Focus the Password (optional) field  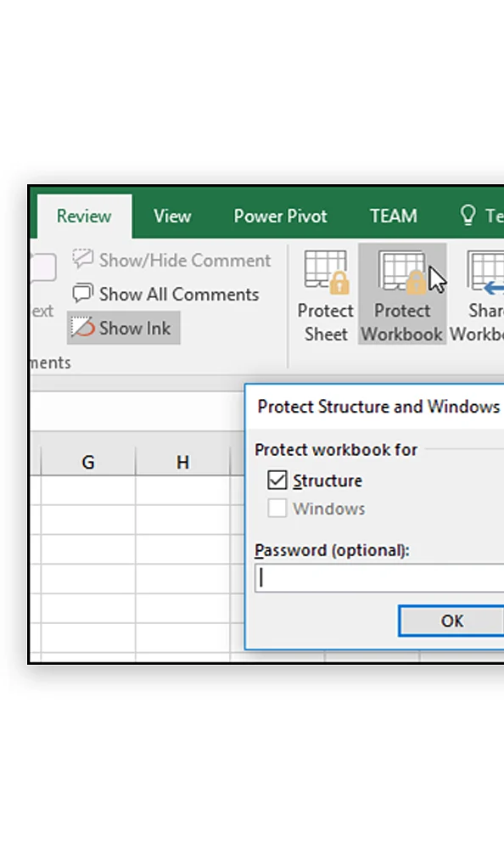[379, 577]
